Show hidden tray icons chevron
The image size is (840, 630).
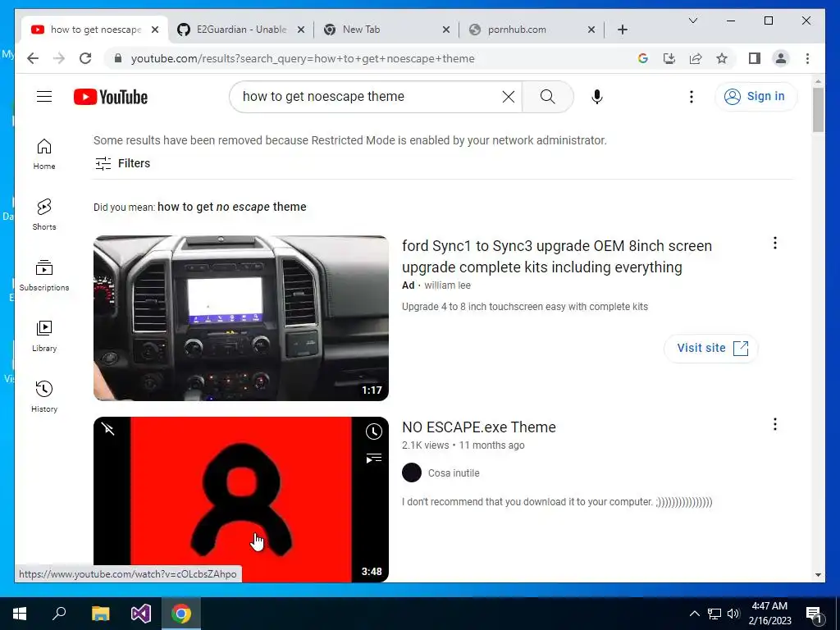point(694,614)
